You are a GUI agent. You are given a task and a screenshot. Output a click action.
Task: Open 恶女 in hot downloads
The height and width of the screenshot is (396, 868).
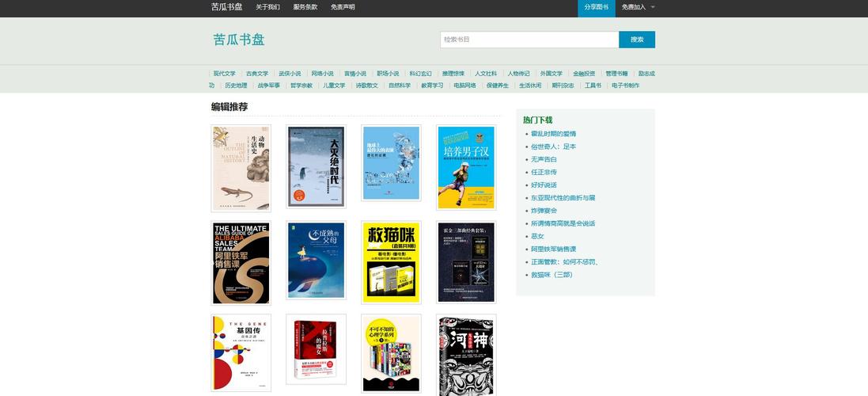[x=537, y=236]
